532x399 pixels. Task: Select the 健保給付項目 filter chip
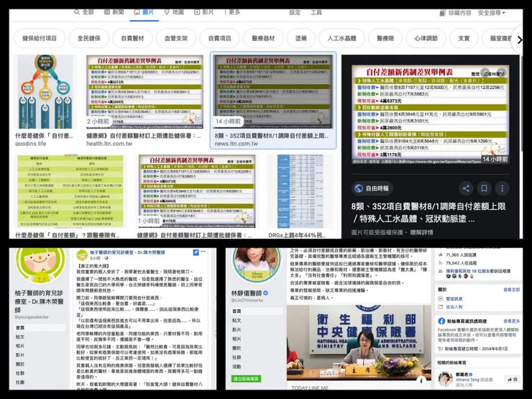(40, 38)
